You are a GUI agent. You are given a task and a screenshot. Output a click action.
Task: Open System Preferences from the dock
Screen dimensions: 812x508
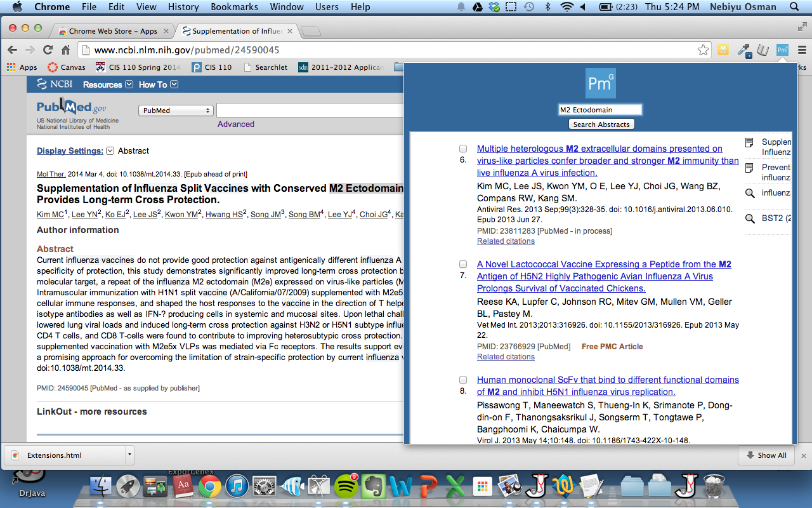coord(264,487)
